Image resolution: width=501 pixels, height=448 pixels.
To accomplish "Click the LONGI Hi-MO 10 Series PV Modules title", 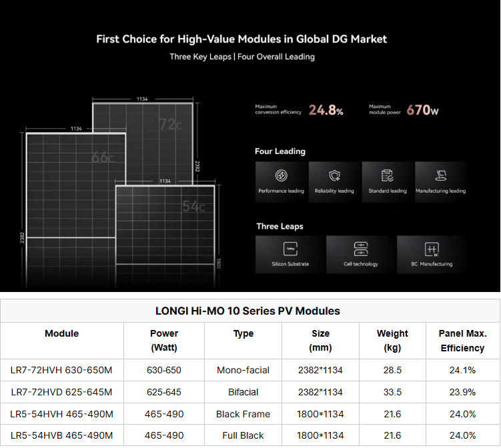I will [x=247, y=311].
